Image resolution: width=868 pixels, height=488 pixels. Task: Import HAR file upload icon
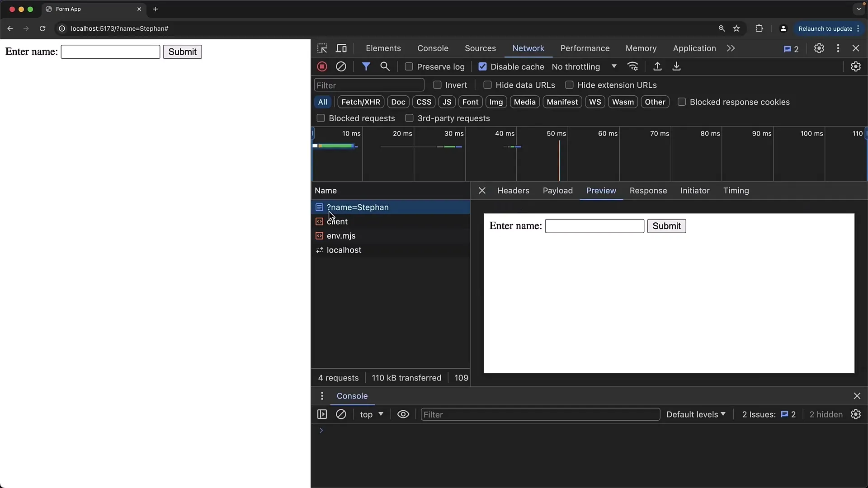[x=657, y=66]
